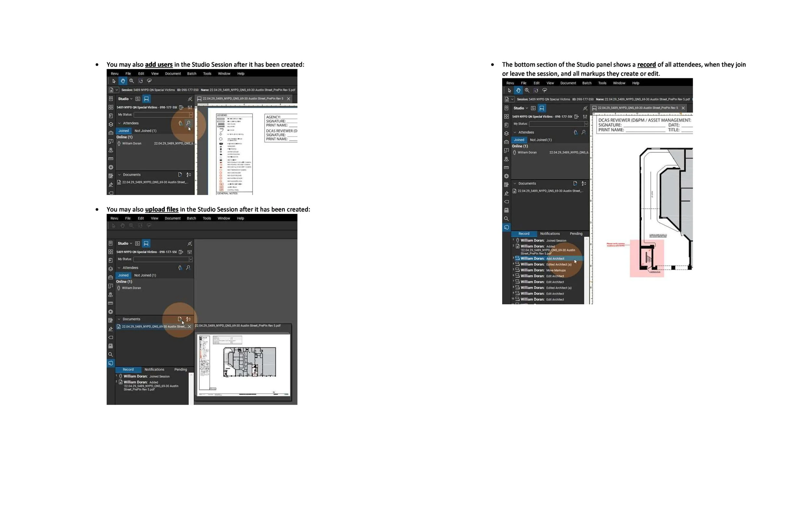Viewport: 812px width, 526px height.
Task: Click the My Status field in record screenshot
Action: (559, 124)
